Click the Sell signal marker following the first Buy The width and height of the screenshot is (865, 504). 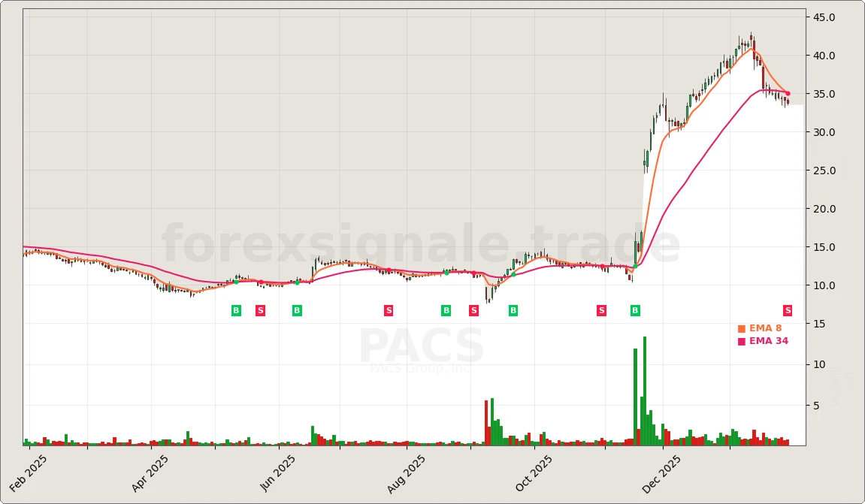260,310
